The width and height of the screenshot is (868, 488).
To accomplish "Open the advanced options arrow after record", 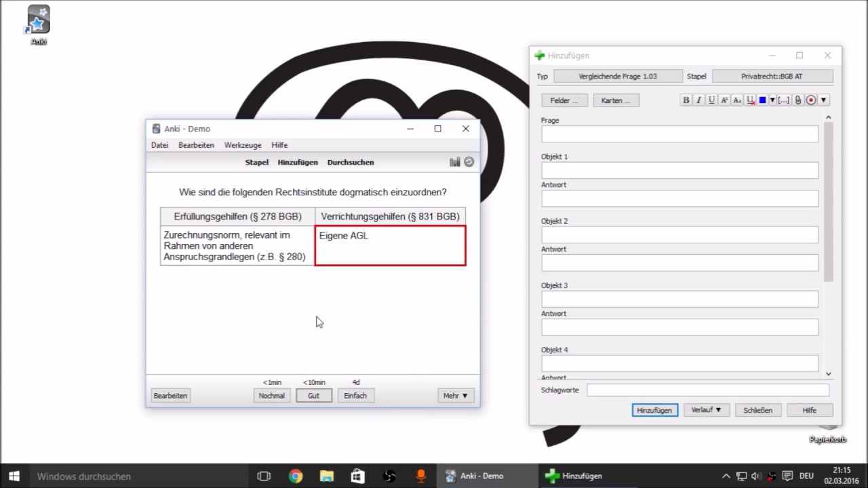I will [x=823, y=100].
